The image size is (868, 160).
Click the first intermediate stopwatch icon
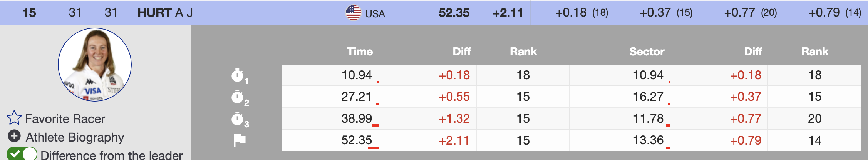[x=238, y=75]
